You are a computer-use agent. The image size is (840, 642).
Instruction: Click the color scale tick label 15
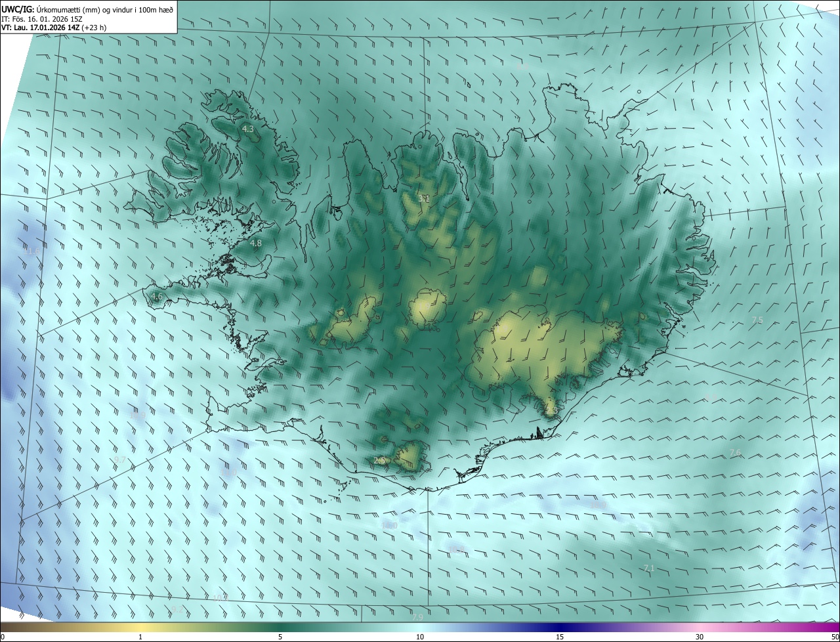click(x=560, y=637)
